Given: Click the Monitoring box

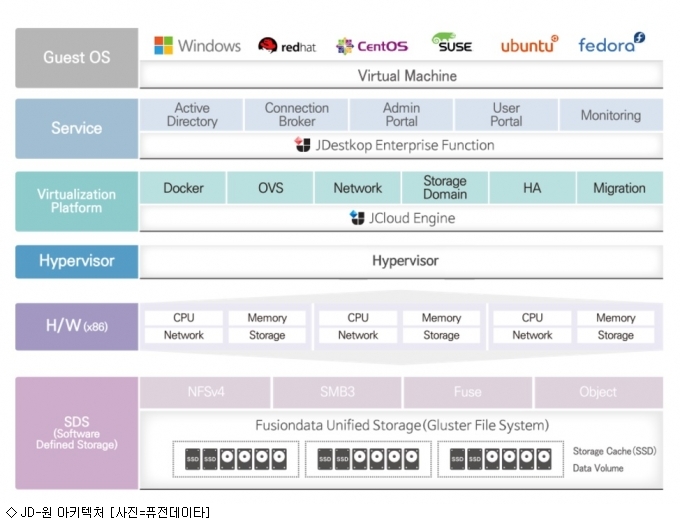Looking at the screenshot, I should [611, 115].
